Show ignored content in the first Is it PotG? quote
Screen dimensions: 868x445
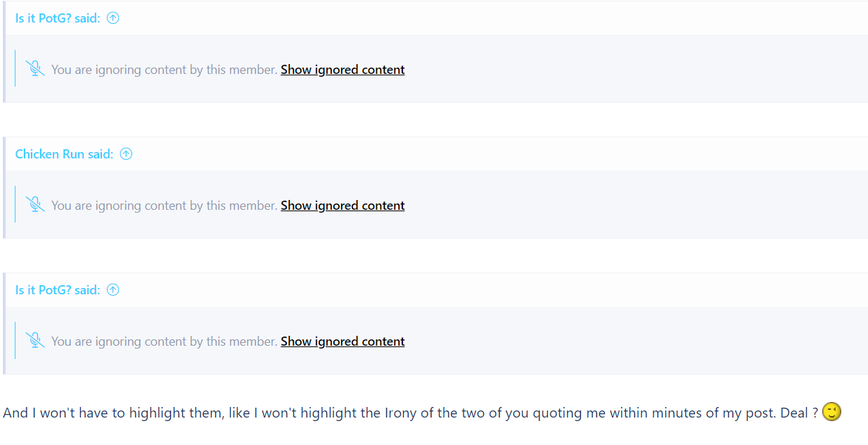(x=343, y=70)
